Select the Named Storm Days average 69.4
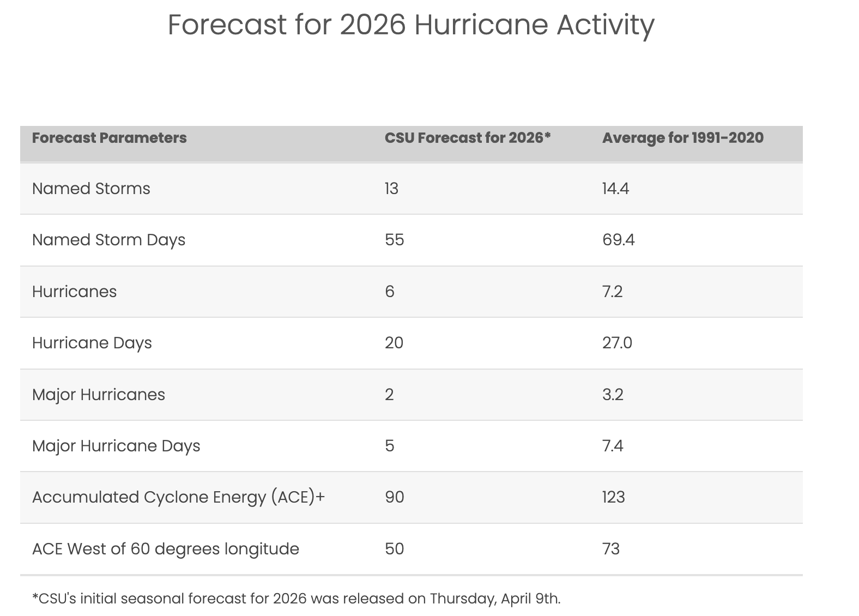Image resolution: width=859 pixels, height=616 pixels. (618, 240)
